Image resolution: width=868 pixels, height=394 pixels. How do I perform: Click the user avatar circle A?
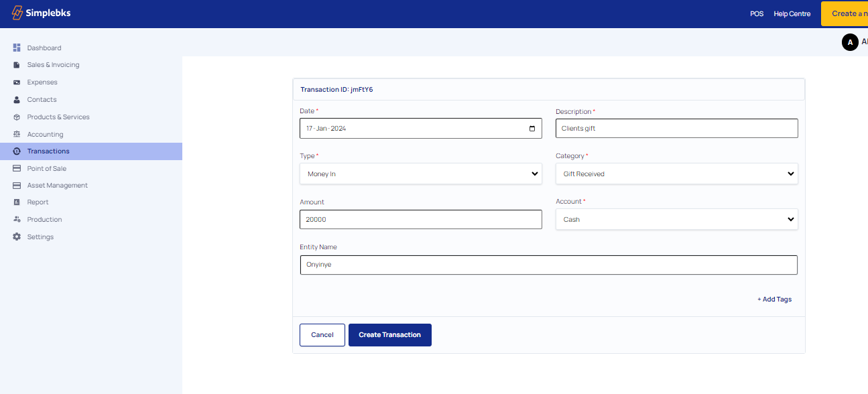point(850,42)
